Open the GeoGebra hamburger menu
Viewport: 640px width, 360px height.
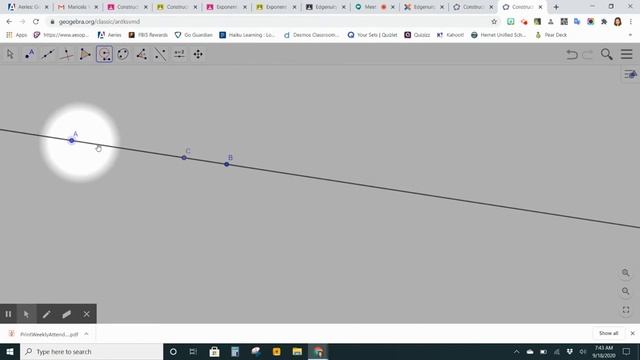click(627, 54)
